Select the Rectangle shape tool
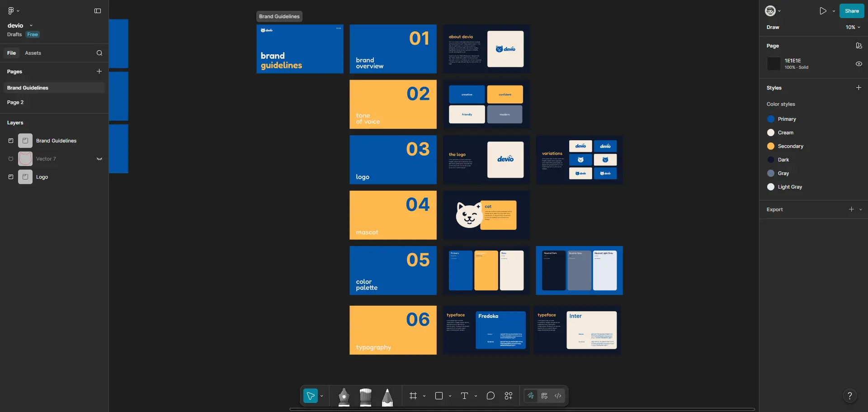This screenshot has width=868, height=412. coord(439,396)
